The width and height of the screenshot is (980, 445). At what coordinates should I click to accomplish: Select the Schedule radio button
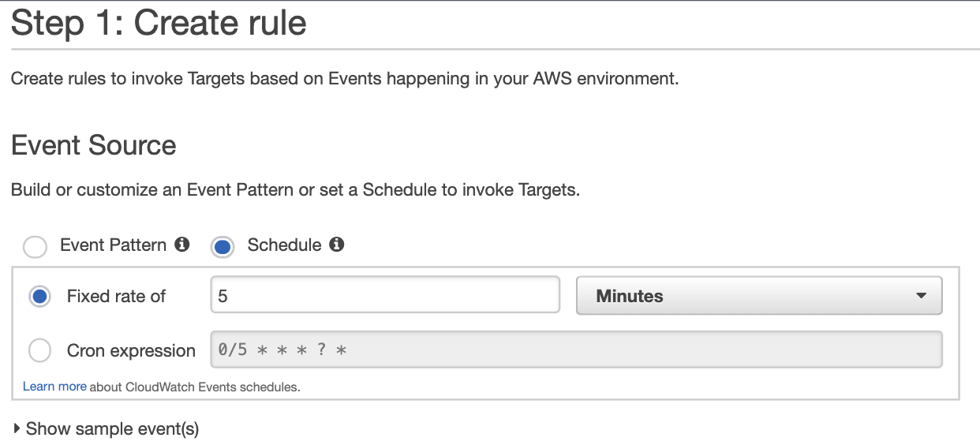[x=223, y=247]
